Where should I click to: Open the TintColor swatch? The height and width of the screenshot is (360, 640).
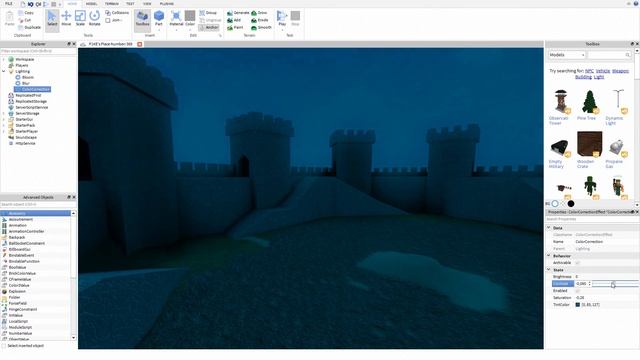[x=578, y=304]
